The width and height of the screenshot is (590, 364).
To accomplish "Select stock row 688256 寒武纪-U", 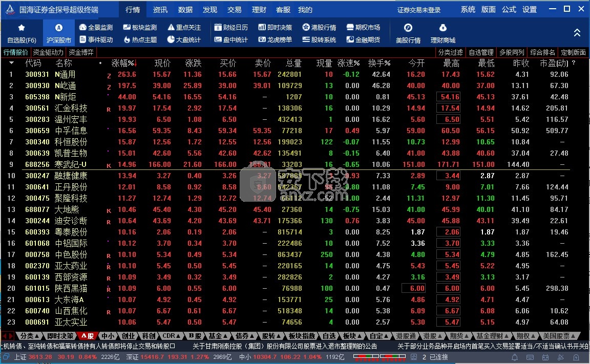I will pos(295,165).
